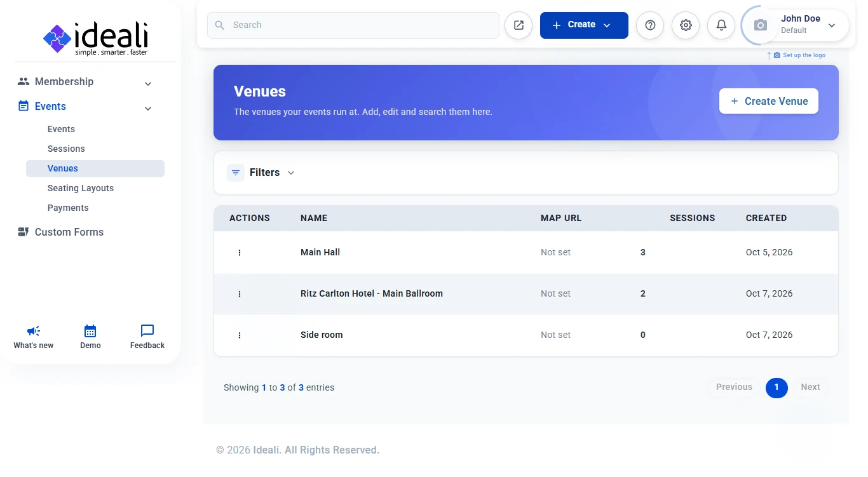
Task: Sort by the Created column header
Action: pyautogui.click(x=766, y=218)
